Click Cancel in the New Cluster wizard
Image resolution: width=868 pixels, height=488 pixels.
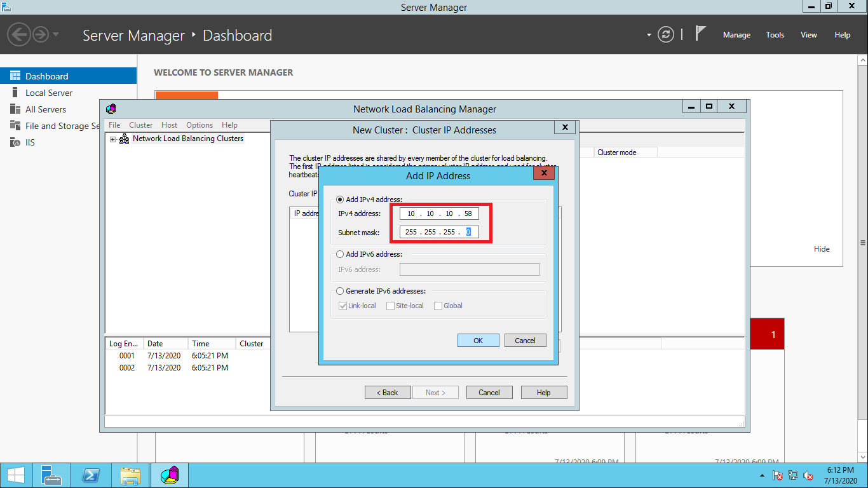coord(489,393)
